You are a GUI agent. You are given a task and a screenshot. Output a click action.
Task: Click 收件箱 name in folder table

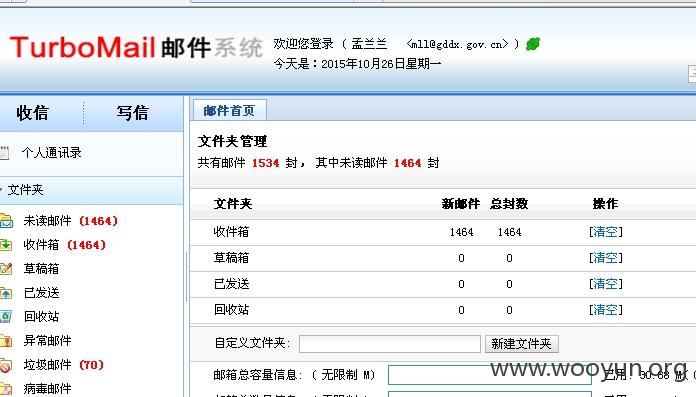pos(231,232)
